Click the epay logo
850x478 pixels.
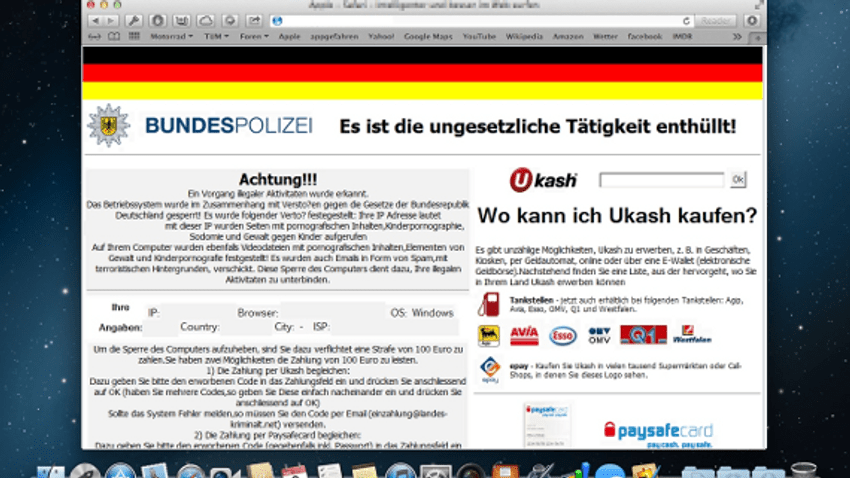click(x=490, y=370)
